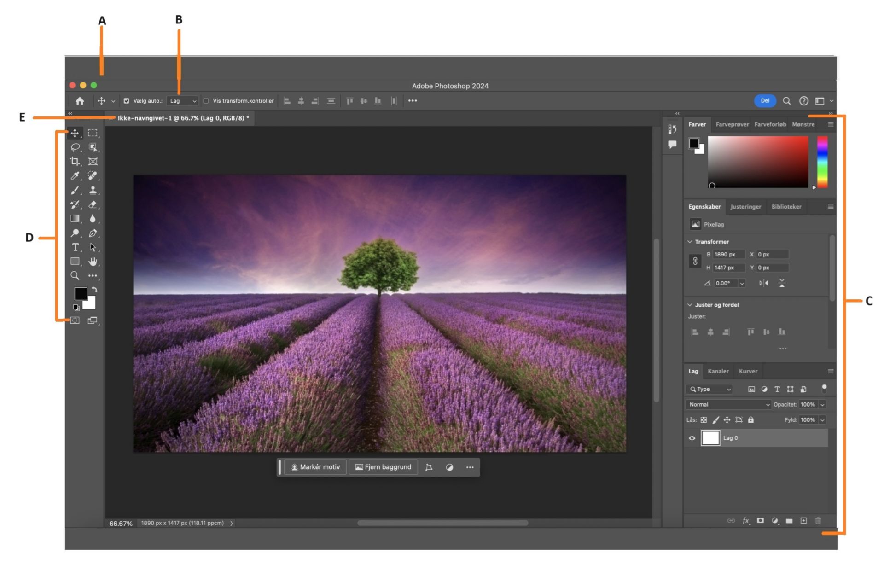This screenshot has width=884, height=588.
Task: Swap foreground and background colors
Action: click(x=93, y=290)
